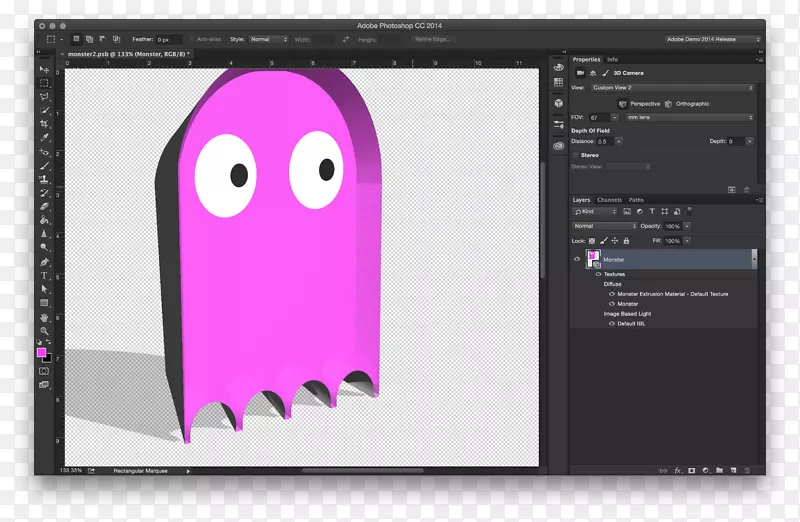Select the Rectangle shape tool

click(x=44, y=303)
